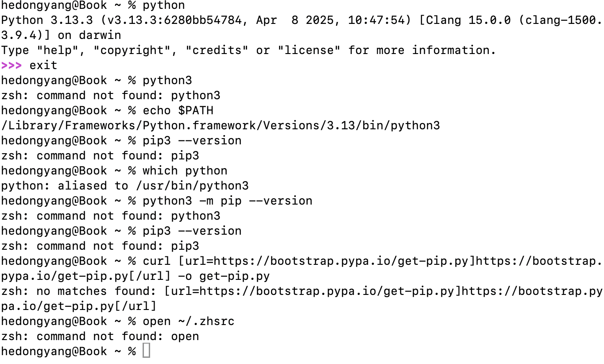This screenshot has width=604, height=364.
Task: Click the 'exit' text after the Python prompt
Action: (x=43, y=65)
